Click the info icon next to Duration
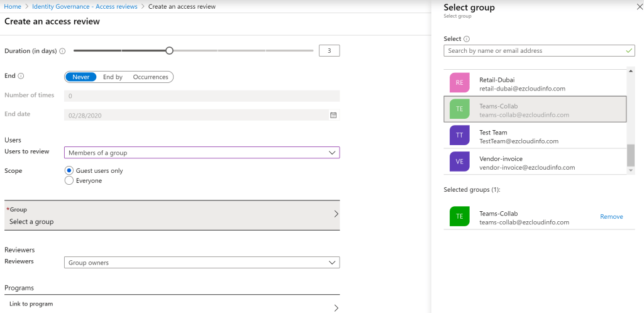Screen dimensions: 644x313 (62, 51)
